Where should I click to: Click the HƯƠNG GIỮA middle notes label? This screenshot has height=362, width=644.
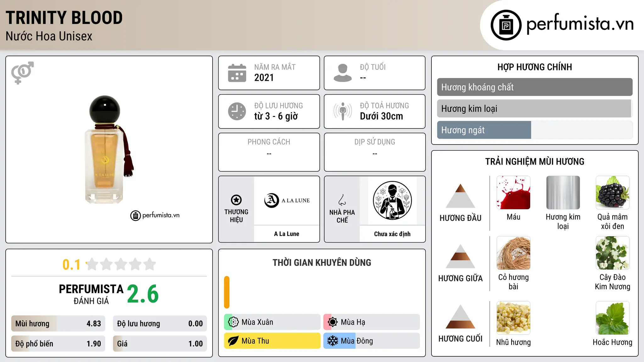coord(460,278)
